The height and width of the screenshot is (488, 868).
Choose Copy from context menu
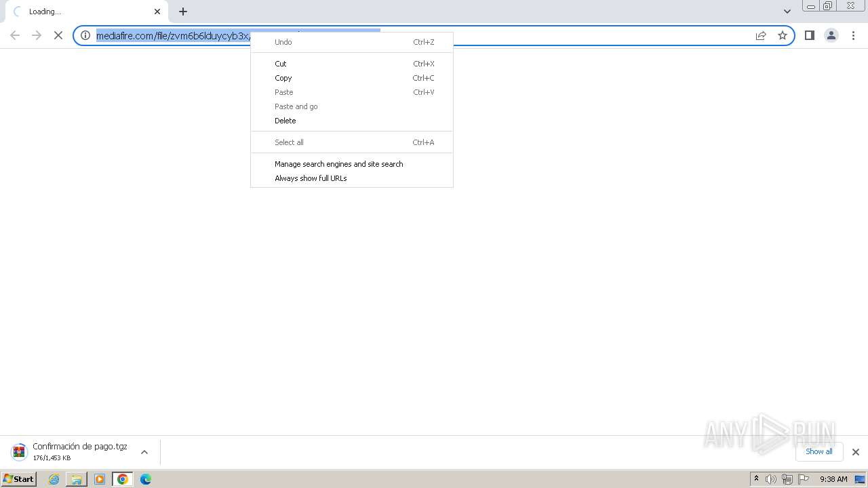(x=352, y=78)
